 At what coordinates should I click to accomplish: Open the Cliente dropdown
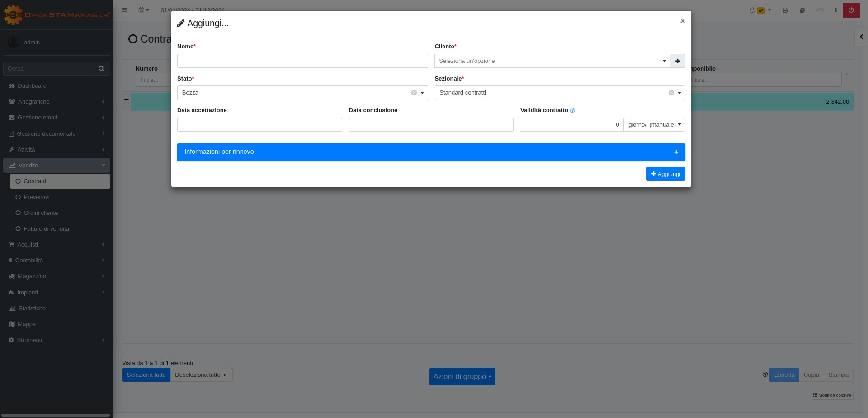click(x=552, y=61)
